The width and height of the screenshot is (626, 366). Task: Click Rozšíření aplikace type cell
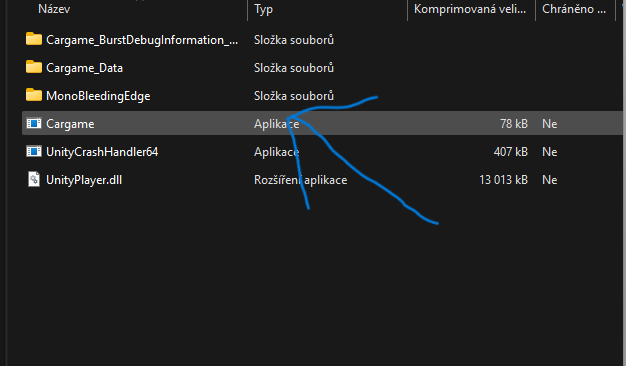point(301,180)
